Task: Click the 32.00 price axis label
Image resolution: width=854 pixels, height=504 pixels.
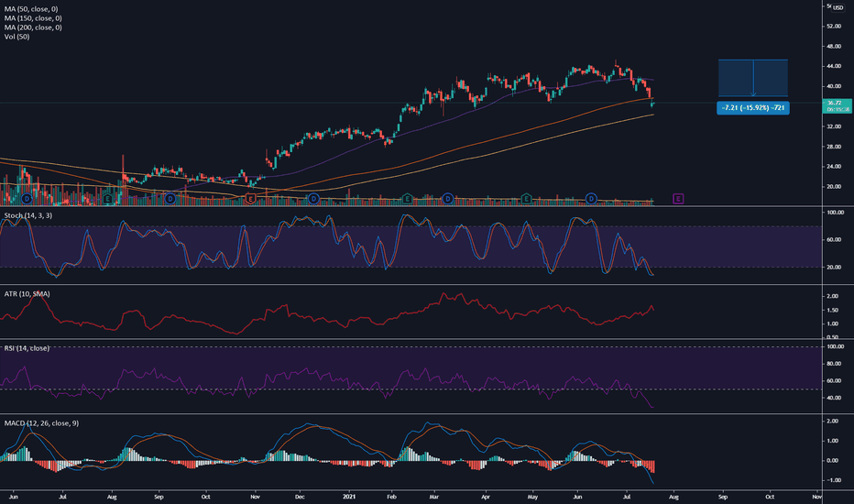Action: (x=834, y=126)
